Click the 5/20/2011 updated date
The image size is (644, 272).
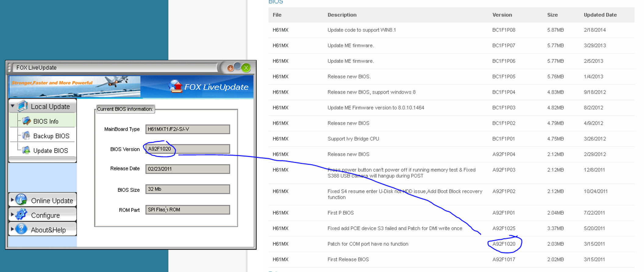(594, 228)
